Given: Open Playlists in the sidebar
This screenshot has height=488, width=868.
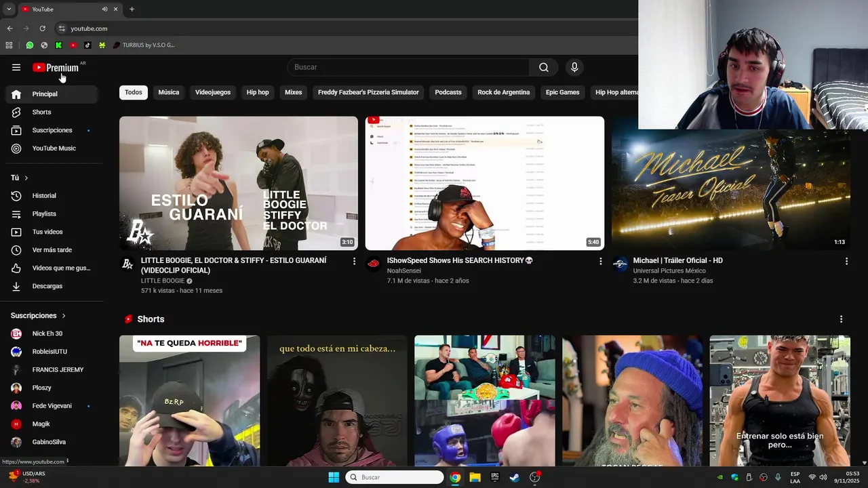Looking at the screenshot, I should (x=52, y=213).
